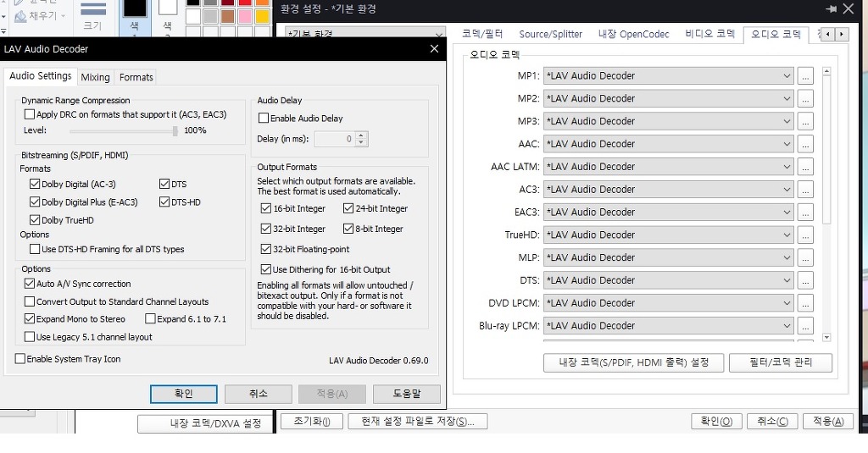The image size is (868, 453).
Task: Uncheck Dolby TrueHD bitstreaming
Action: pyautogui.click(x=35, y=219)
